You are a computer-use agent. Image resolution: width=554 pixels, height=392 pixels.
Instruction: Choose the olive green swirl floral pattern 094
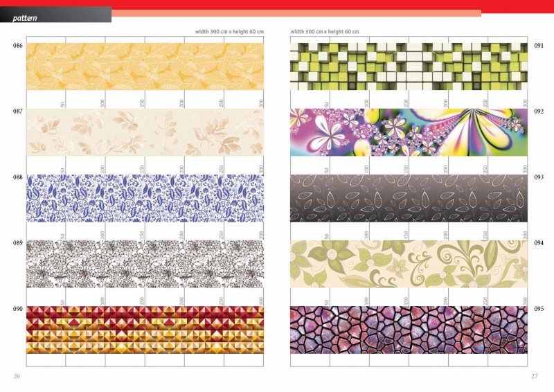(409, 263)
